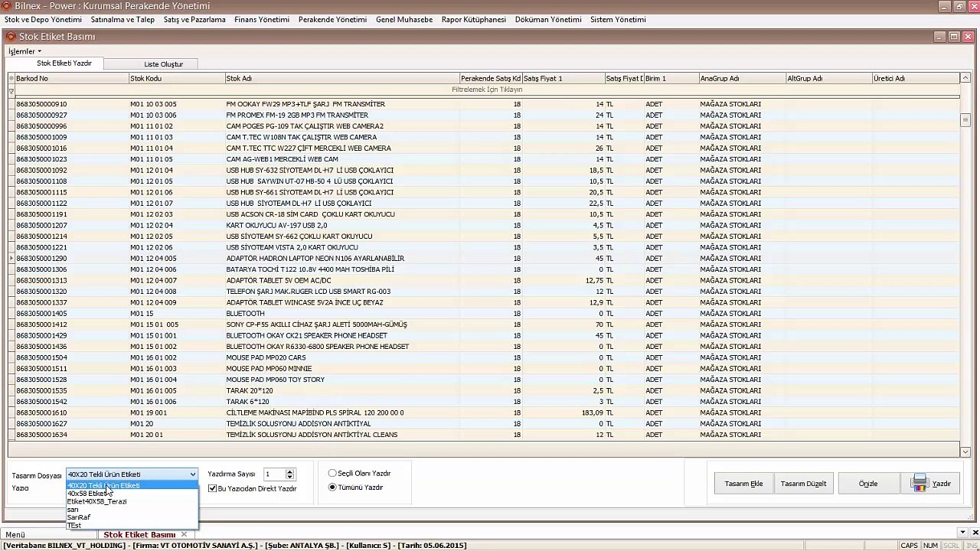Click the funnel filter icon under Barkod No
The width and height of the screenshot is (980, 551).
tap(11, 90)
